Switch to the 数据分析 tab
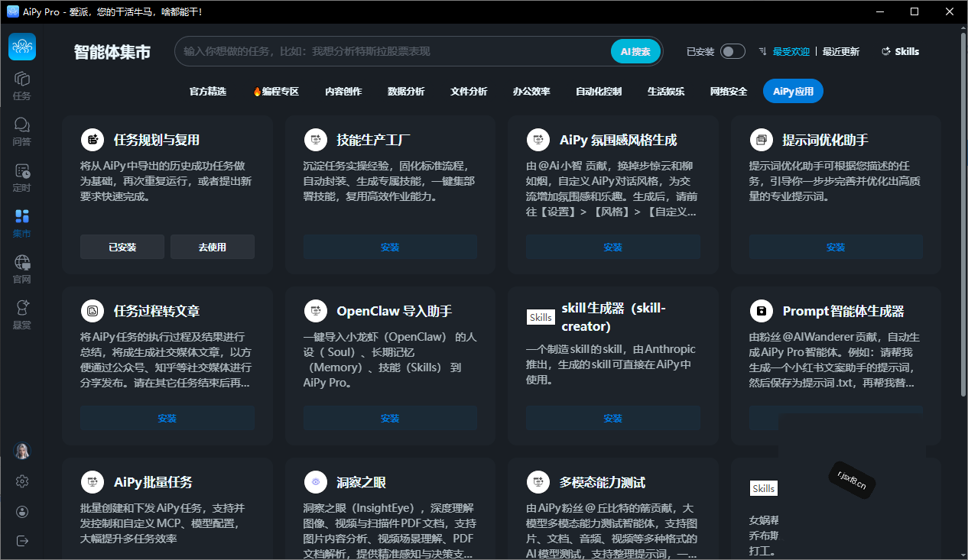 tap(406, 91)
